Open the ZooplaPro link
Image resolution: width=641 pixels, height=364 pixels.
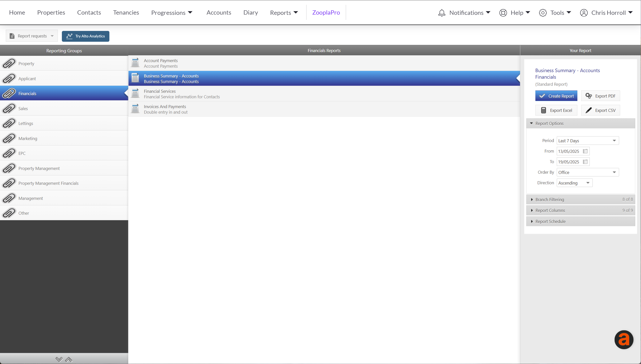tap(326, 12)
